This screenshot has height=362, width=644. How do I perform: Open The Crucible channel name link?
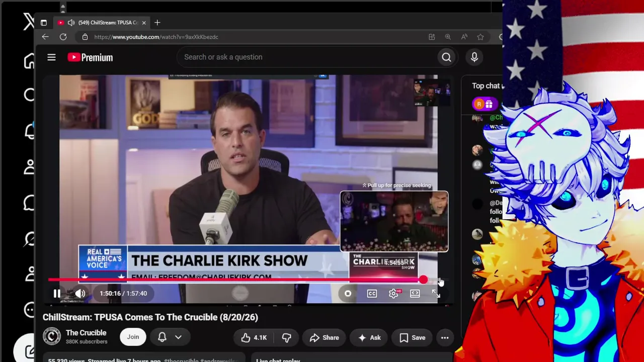pos(86,333)
